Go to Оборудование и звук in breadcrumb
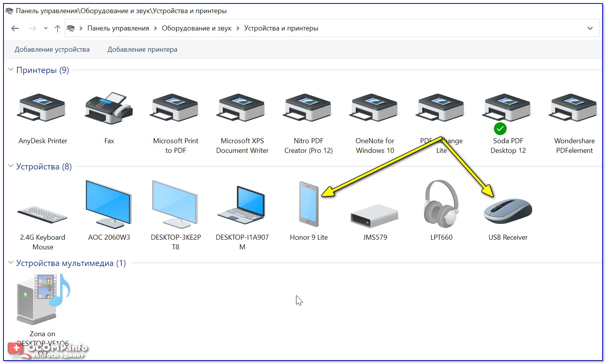This screenshot has width=606, height=364. 196,28
